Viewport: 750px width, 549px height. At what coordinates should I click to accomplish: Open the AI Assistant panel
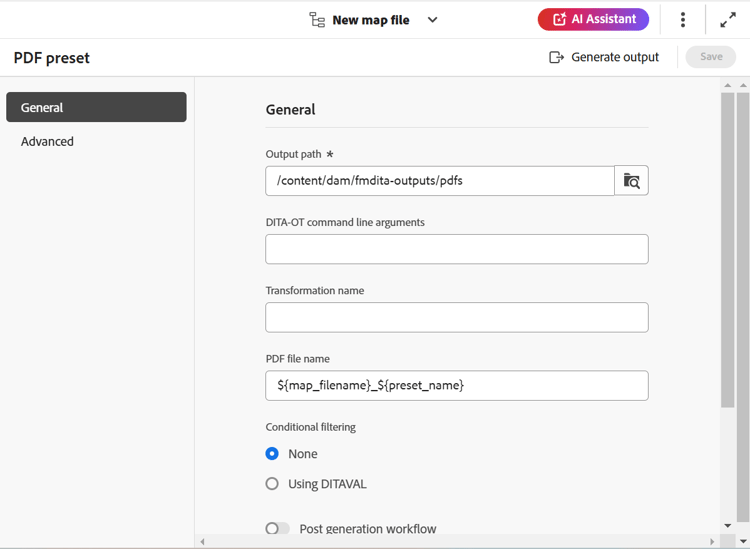pos(593,19)
